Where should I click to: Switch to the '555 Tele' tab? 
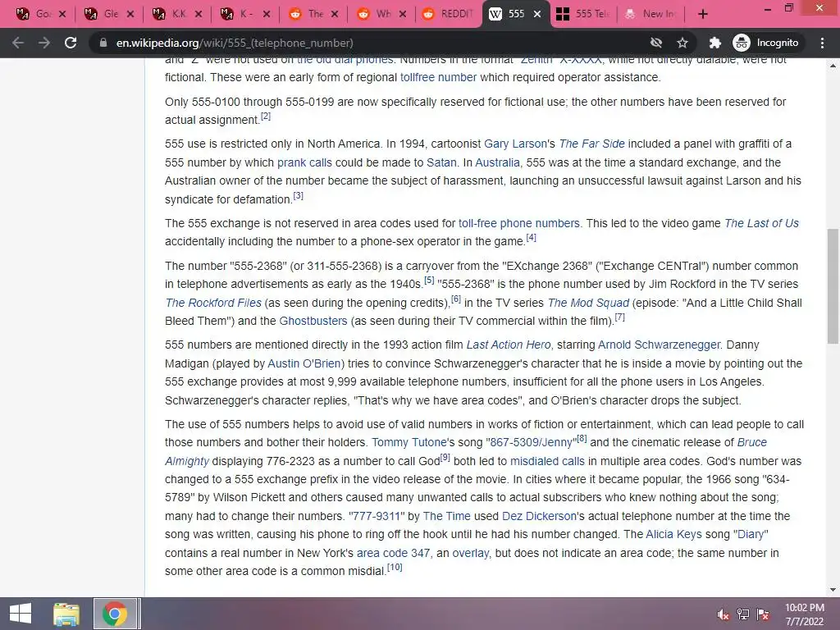point(583,14)
